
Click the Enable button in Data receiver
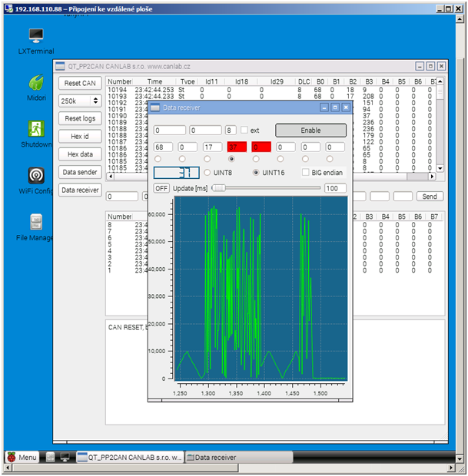coord(310,131)
